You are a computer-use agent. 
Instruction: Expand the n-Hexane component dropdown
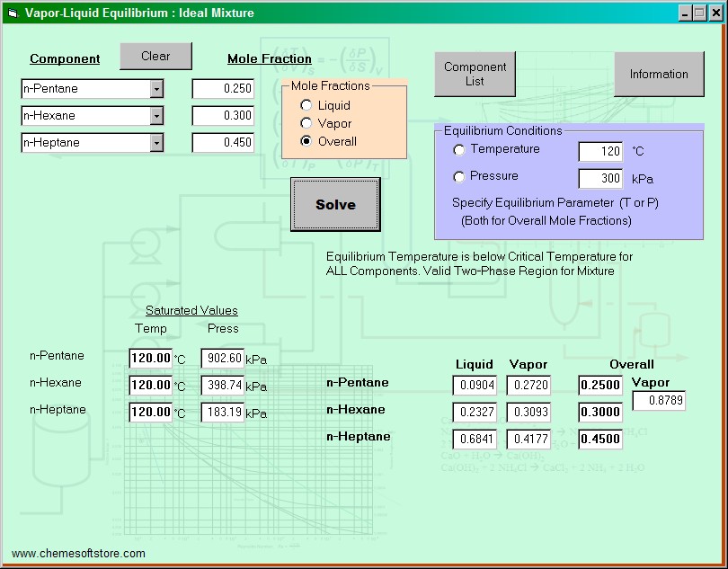(156, 116)
